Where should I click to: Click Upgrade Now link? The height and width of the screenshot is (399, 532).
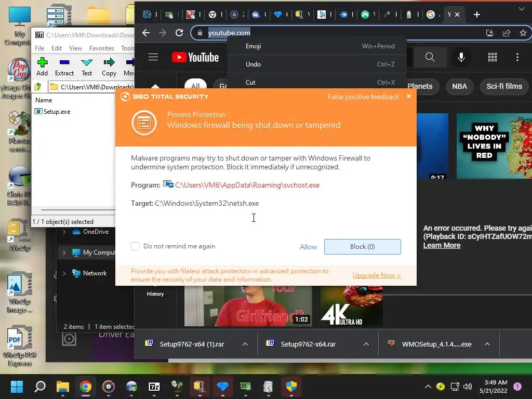pos(377,275)
